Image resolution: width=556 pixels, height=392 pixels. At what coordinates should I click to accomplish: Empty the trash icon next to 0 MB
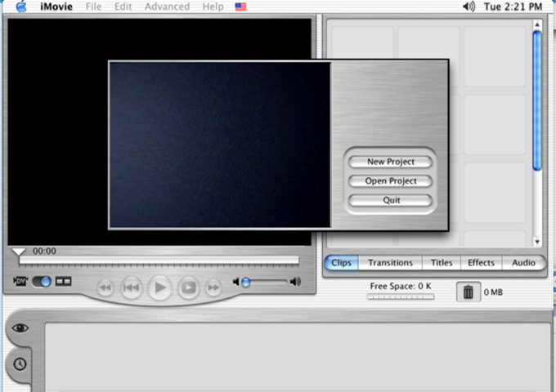point(468,292)
